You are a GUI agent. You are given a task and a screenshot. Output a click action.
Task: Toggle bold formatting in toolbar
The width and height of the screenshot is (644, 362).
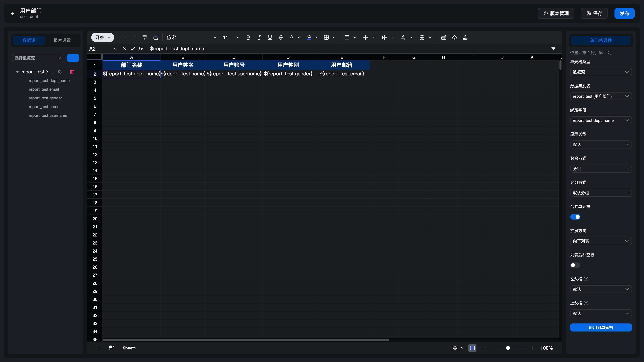248,38
